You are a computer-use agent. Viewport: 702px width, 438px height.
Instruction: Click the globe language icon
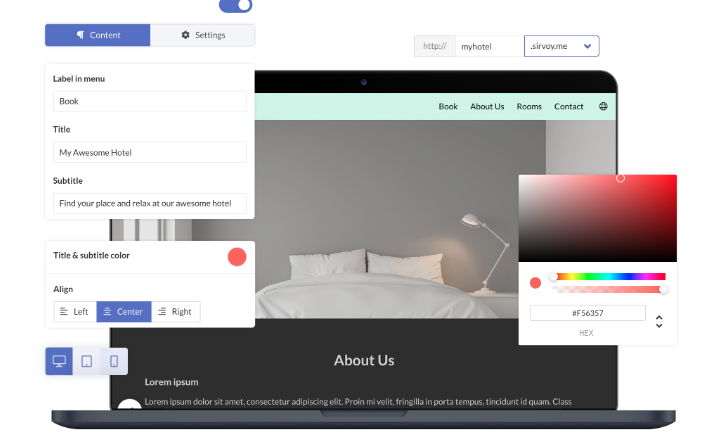point(604,106)
